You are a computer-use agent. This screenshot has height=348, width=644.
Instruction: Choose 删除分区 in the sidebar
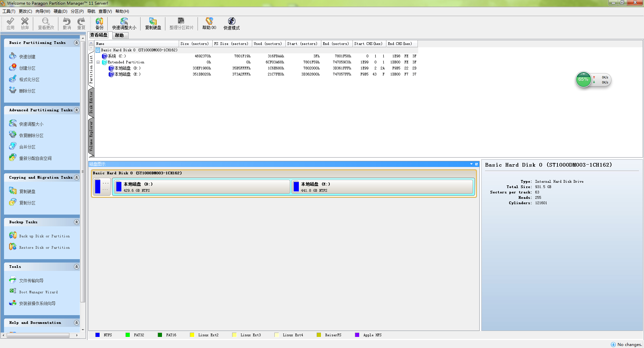coord(22,91)
